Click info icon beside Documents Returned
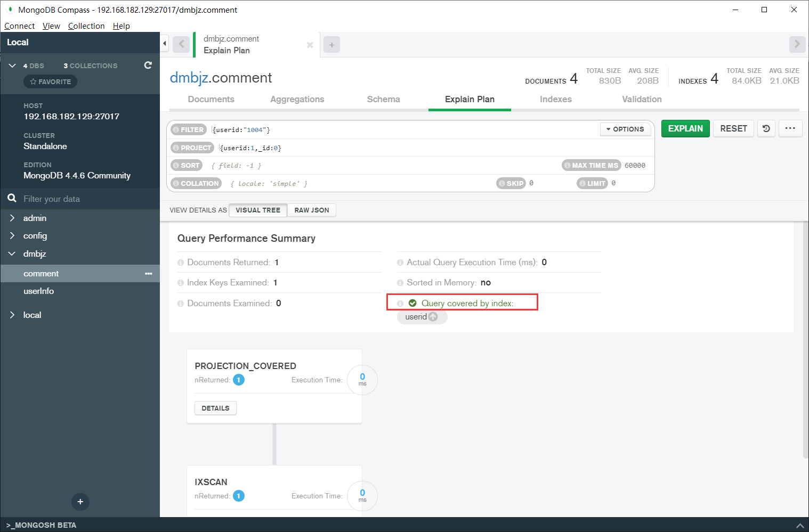This screenshot has height=532, width=809. 181,263
